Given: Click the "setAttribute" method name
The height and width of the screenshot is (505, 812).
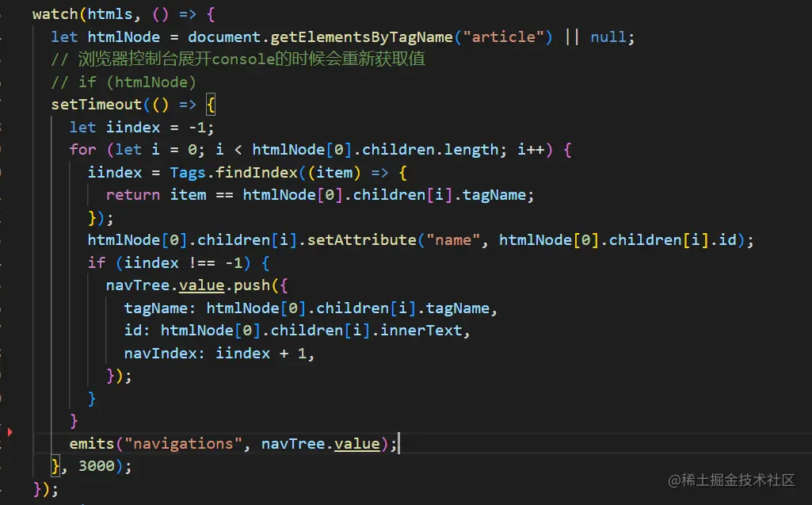Looking at the screenshot, I should coord(361,240).
